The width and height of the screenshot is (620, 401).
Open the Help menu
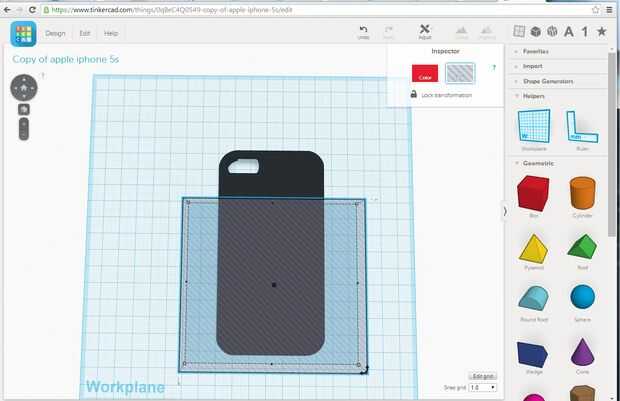[111, 34]
